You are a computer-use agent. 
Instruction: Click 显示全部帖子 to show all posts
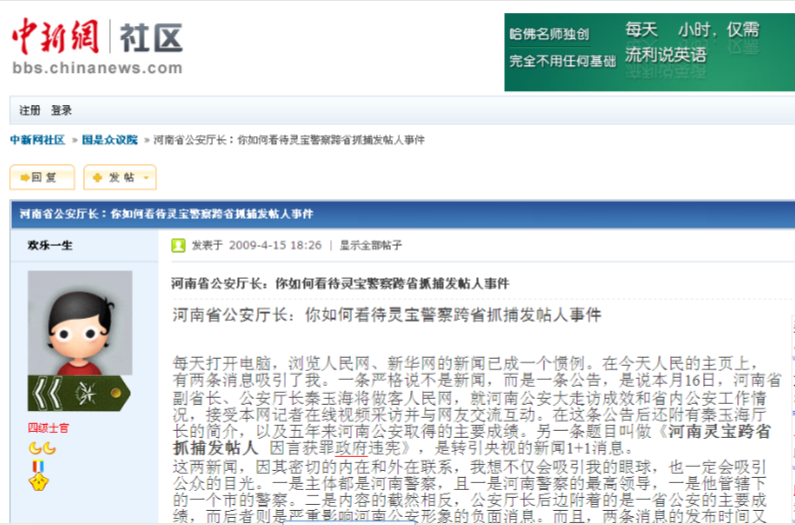pyautogui.click(x=371, y=245)
